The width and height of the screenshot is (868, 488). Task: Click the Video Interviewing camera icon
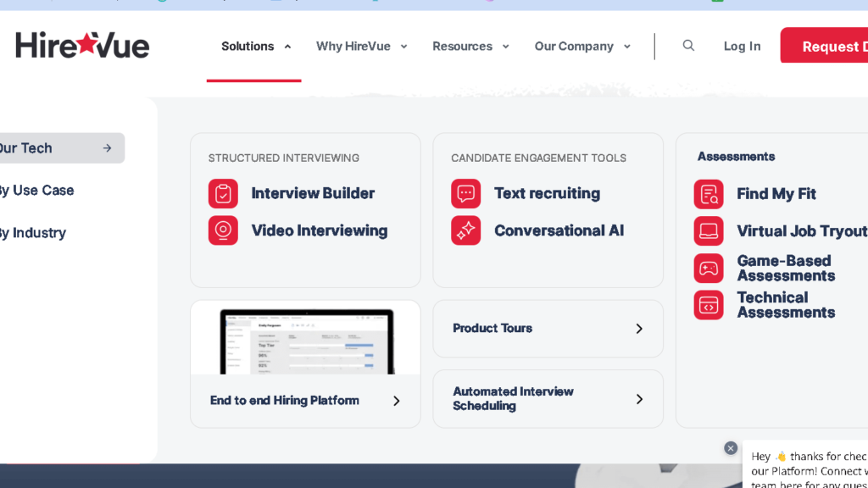[x=223, y=230]
